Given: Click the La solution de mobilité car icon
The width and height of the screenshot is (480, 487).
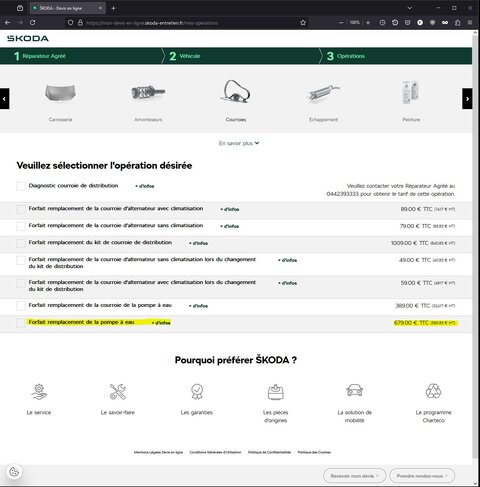Looking at the screenshot, I should 355,390.
